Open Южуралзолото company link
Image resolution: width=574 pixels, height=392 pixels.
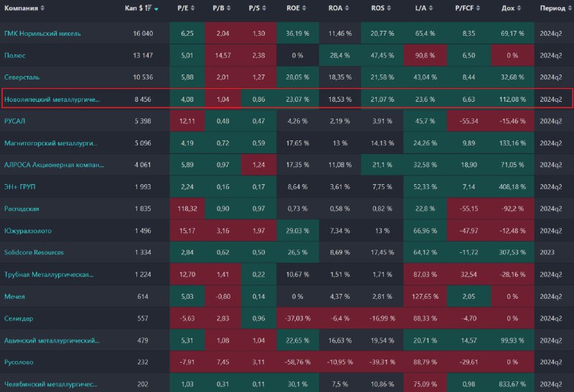pos(28,231)
